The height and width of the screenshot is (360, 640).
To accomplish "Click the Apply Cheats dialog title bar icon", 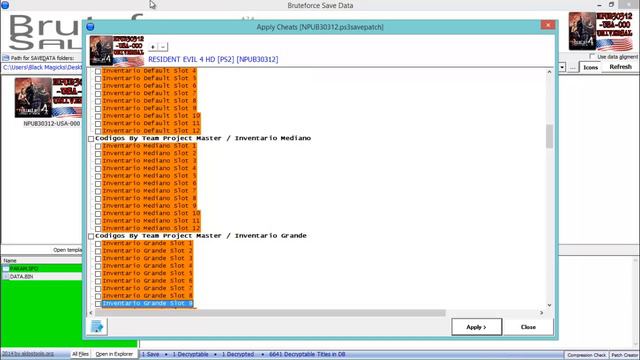I will coord(90,27).
